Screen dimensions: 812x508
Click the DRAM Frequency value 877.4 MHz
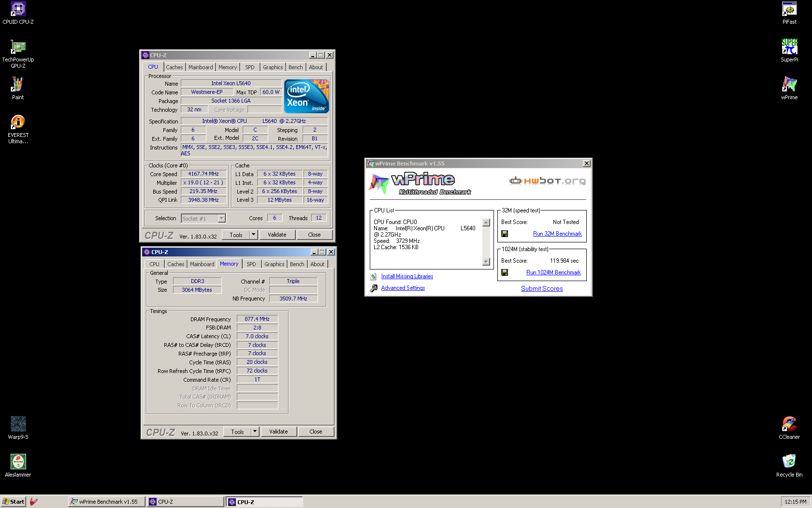(257, 319)
